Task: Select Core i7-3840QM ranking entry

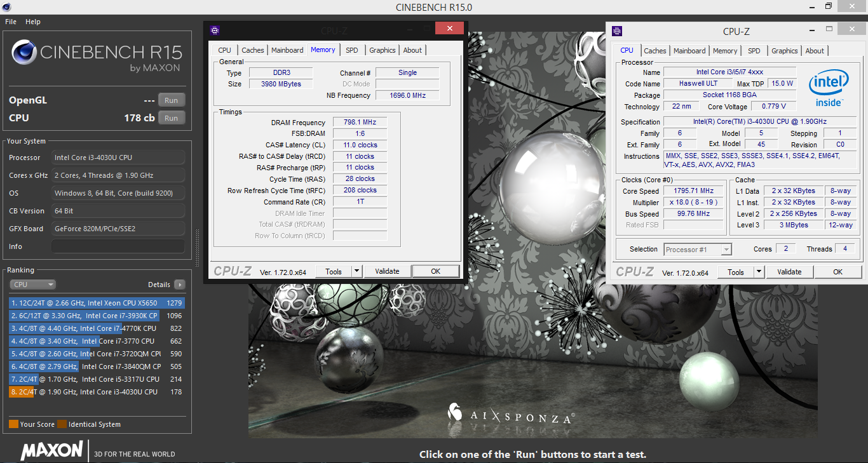Action: [97, 366]
